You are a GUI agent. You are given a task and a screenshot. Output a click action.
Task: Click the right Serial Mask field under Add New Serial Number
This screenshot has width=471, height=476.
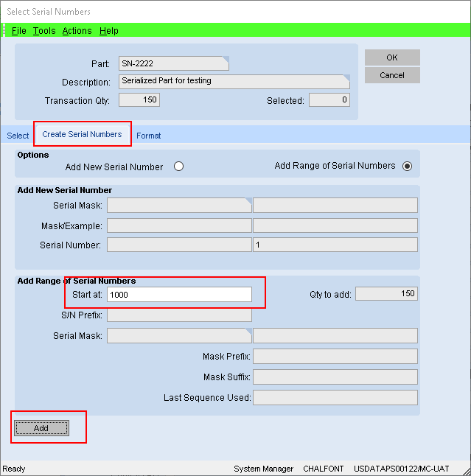coord(335,206)
